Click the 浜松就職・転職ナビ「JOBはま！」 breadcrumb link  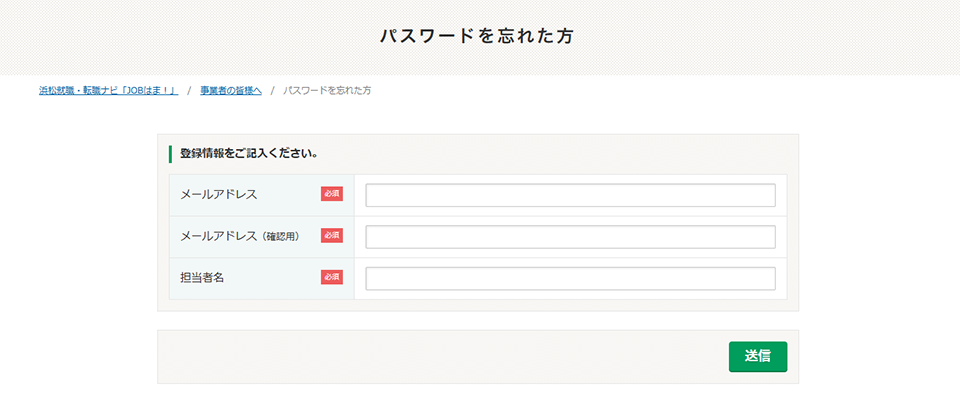108,91
